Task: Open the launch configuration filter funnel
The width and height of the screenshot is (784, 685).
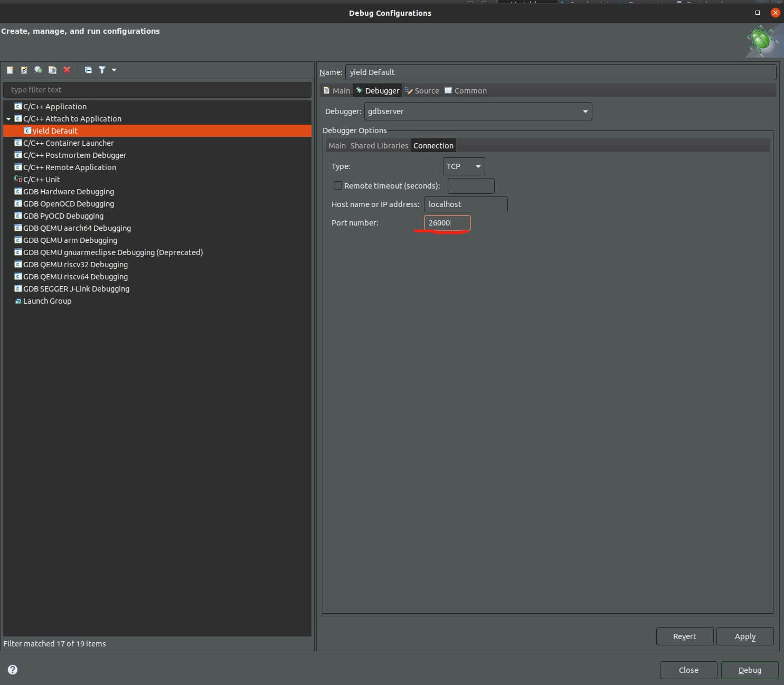Action: tap(102, 70)
